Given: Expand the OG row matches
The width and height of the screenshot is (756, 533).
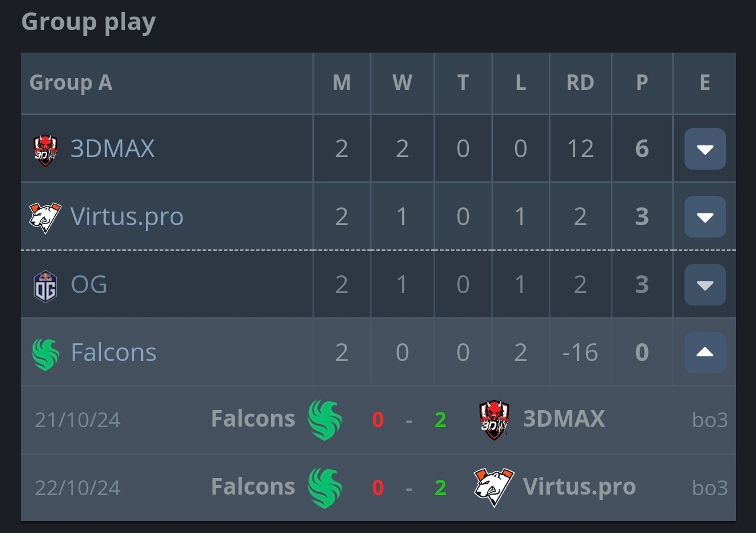Looking at the screenshot, I should (x=705, y=285).
